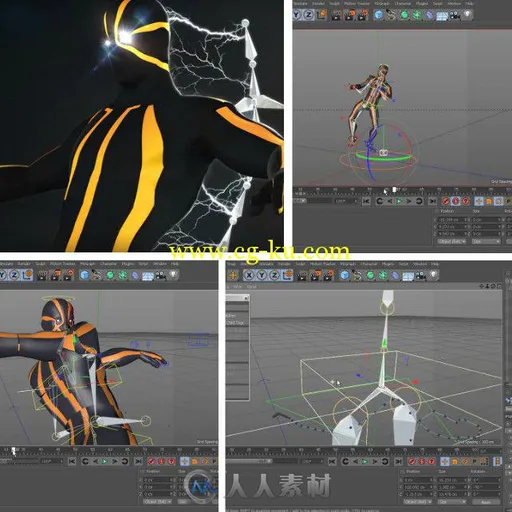The image size is (512, 512).
Task: Click Rotation H field in bottom-right window
Action: click(486, 480)
